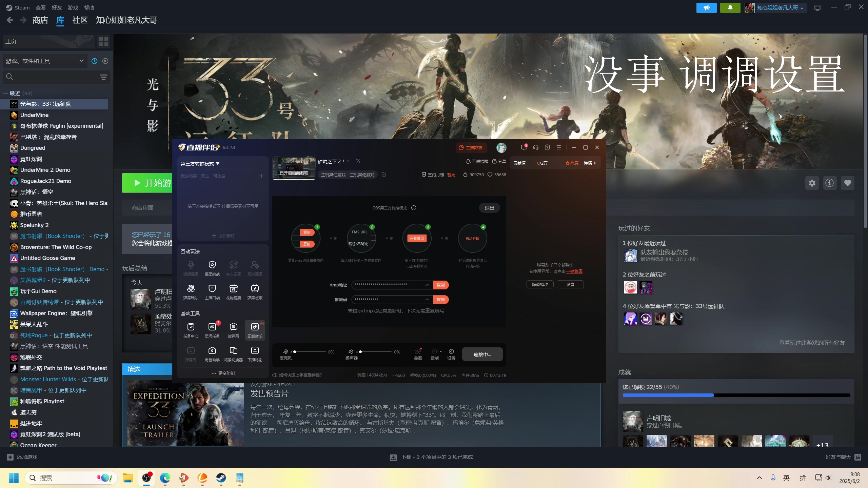
Task: Click the 一键收回 link
Action: click(x=574, y=271)
